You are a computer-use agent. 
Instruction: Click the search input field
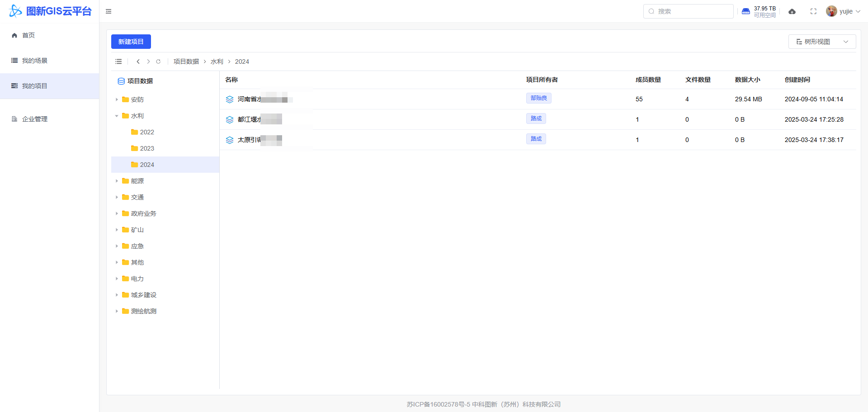click(692, 11)
